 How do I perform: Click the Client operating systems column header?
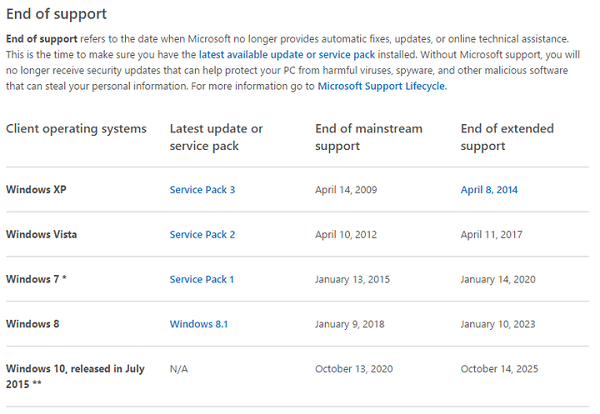coord(76,129)
